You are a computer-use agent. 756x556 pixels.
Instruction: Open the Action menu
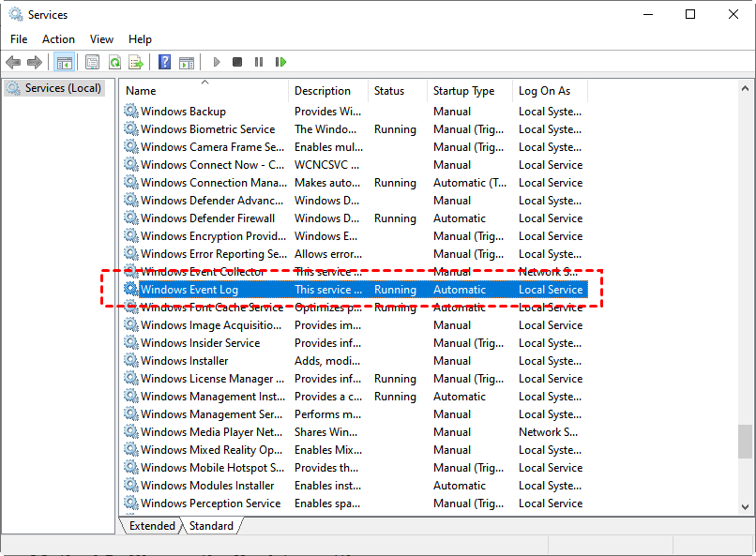pos(58,39)
